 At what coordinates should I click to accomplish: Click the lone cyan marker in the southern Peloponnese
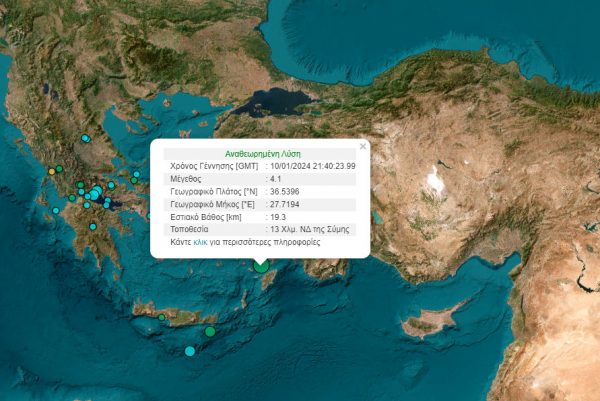point(93,227)
